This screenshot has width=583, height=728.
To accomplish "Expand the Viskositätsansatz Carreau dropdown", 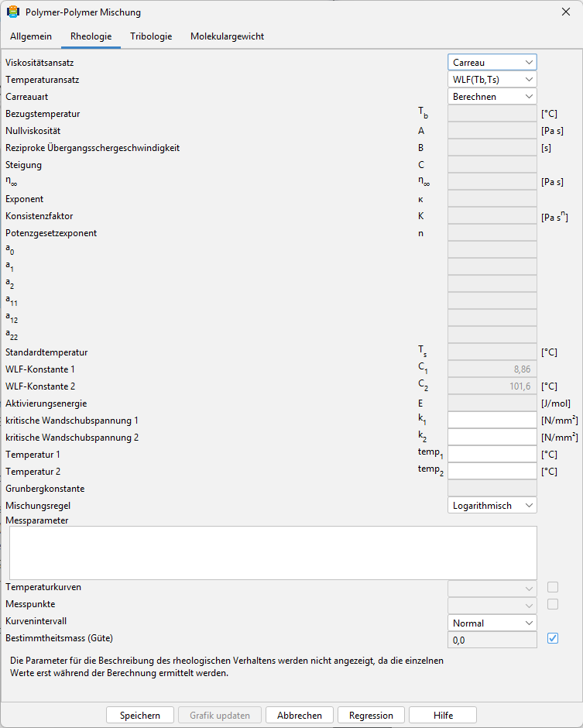I will click(492, 62).
